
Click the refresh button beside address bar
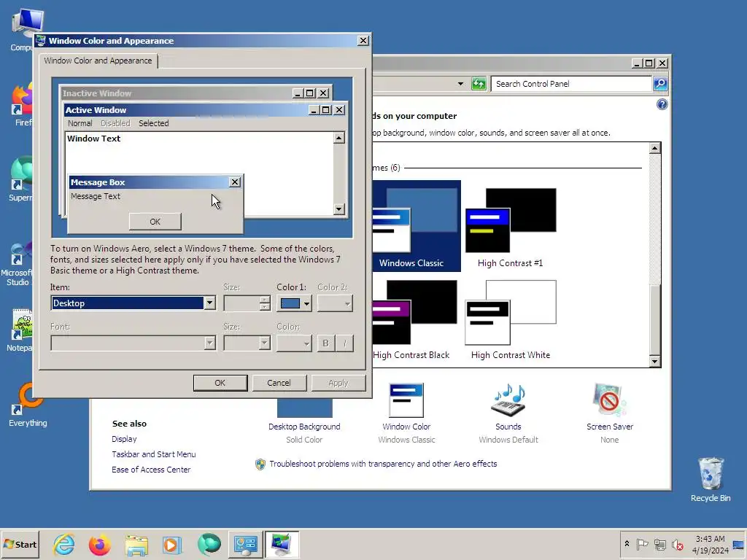pos(479,84)
